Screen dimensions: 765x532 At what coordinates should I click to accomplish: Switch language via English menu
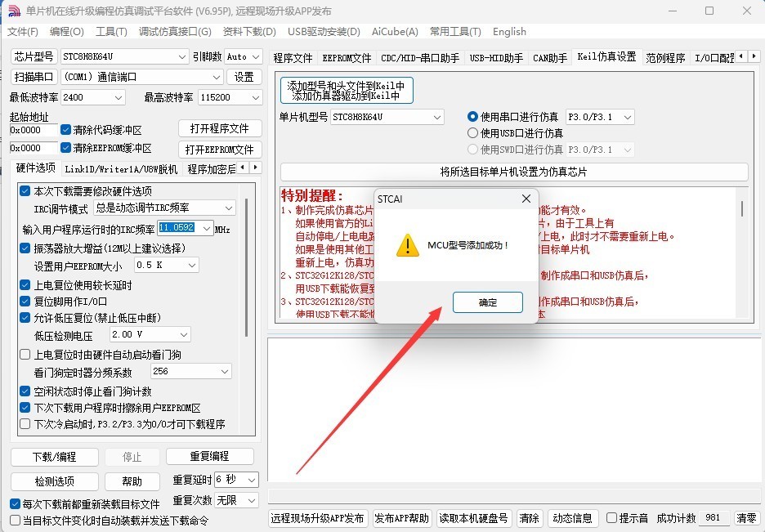coord(509,32)
